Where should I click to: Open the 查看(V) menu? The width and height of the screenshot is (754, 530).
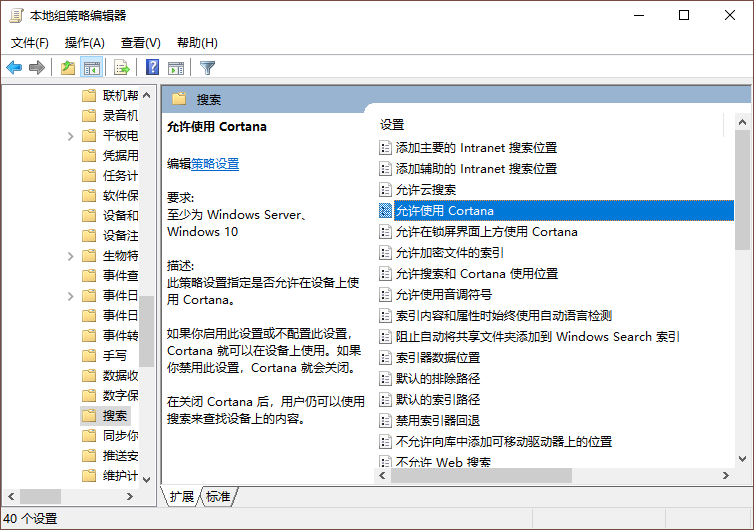click(x=140, y=43)
